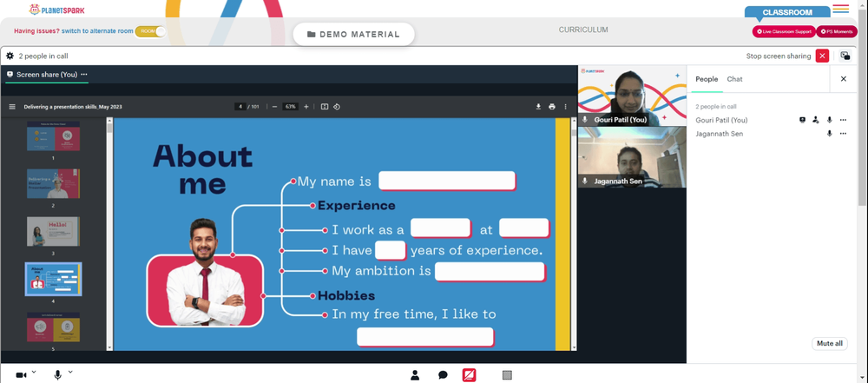
Task: Toggle the screen share button in the bottom bar
Action: pos(469,375)
